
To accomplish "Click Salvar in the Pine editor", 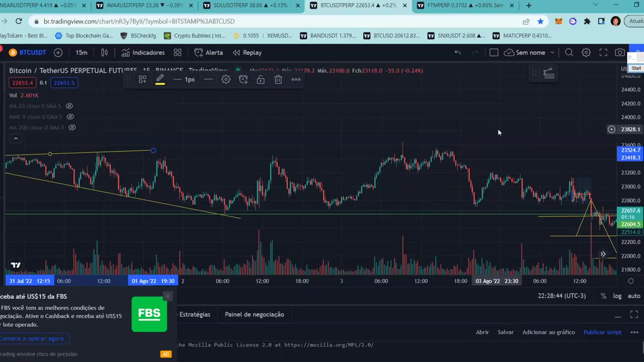I will click(505, 332).
